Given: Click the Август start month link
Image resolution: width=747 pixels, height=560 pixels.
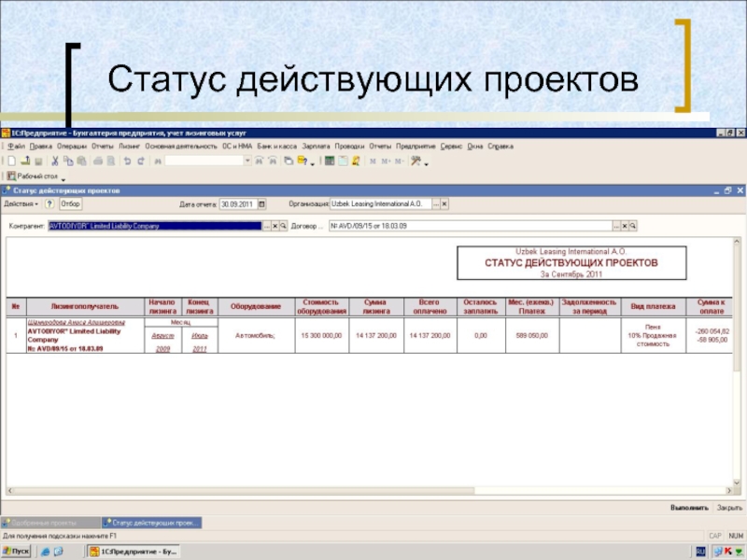Looking at the screenshot, I should [162, 336].
